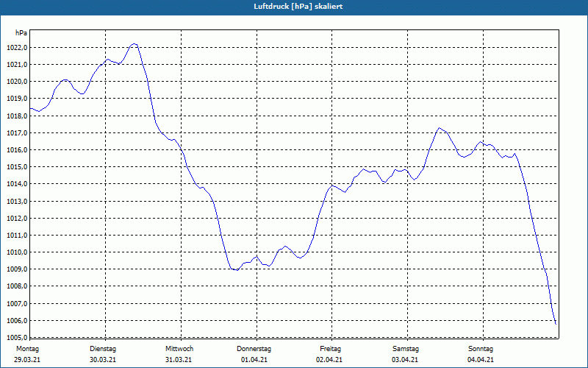Screen dimensions: 588x368
Task: Click the 'hPa' unit label
Action: [21, 33]
